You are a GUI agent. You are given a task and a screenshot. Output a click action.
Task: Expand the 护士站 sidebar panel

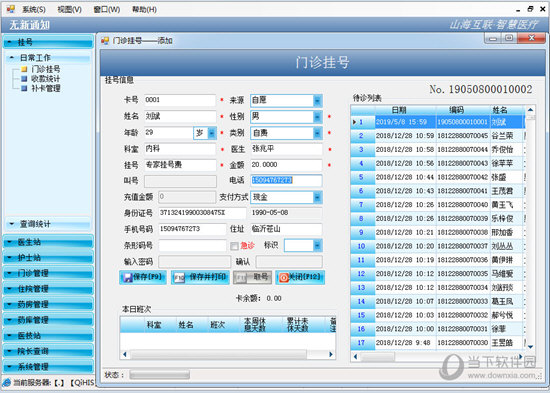(48, 258)
